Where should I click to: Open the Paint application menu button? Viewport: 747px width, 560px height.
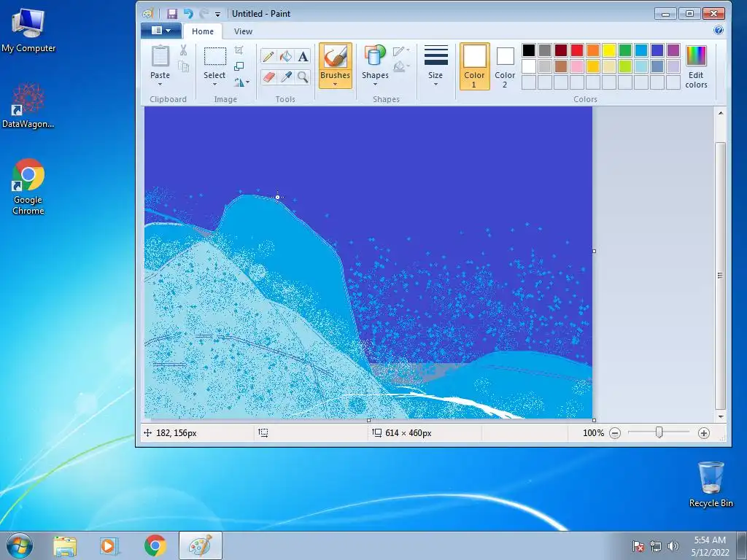(x=161, y=31)
